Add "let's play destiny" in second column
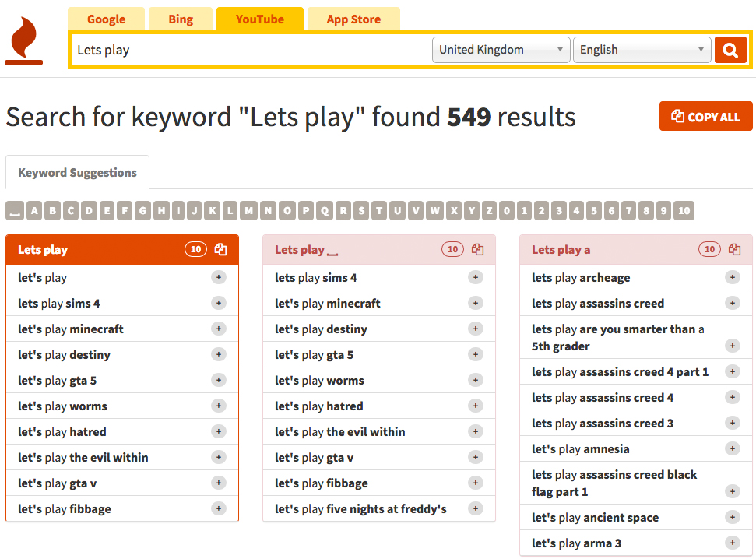This screenshot has width=756, height=559. pyautogui.click(x=476, y=329)
